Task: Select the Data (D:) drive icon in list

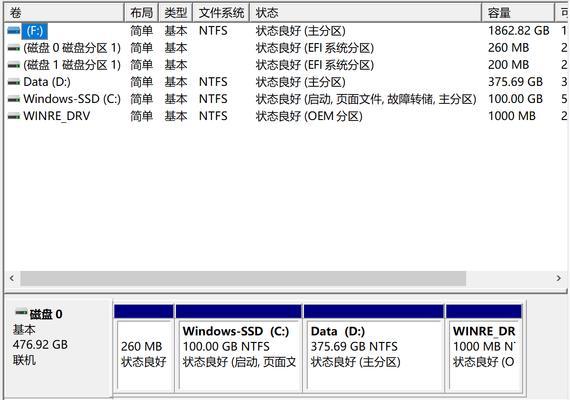Action: [x=13, y=82]
